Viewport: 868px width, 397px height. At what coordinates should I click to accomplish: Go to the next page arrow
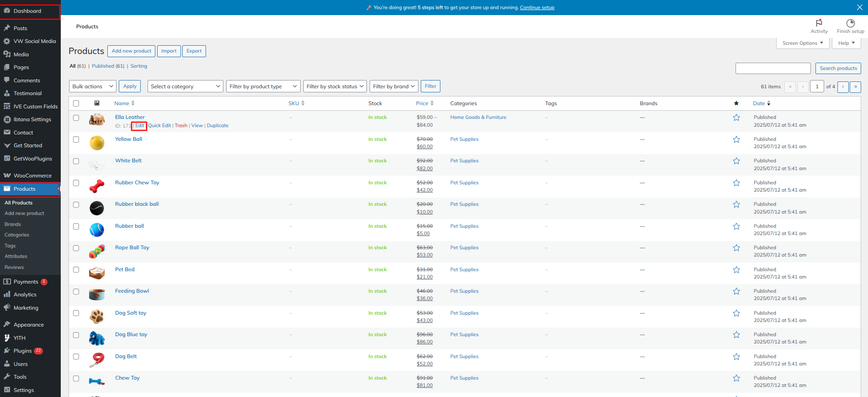[843, 86]
